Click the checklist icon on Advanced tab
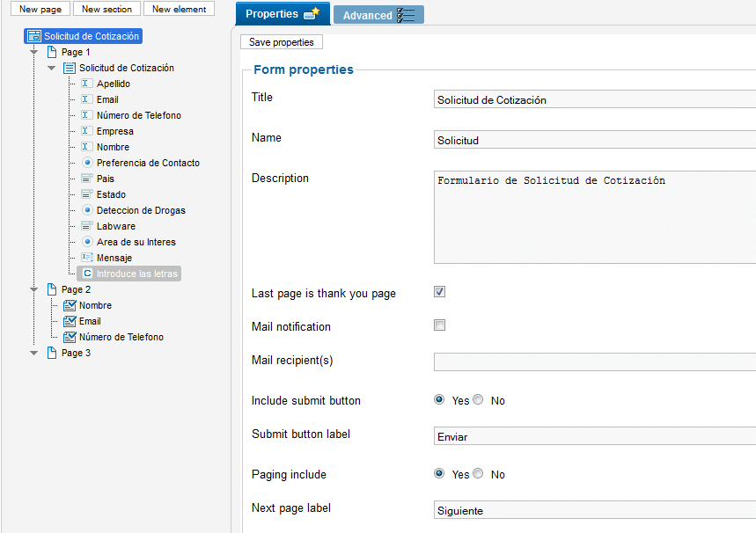 coord(406,15)
